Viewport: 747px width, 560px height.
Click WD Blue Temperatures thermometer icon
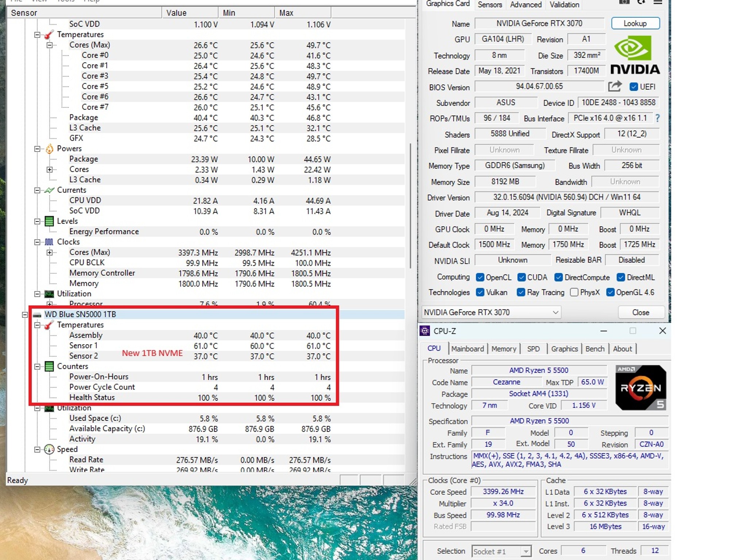[x=49, y=325]
